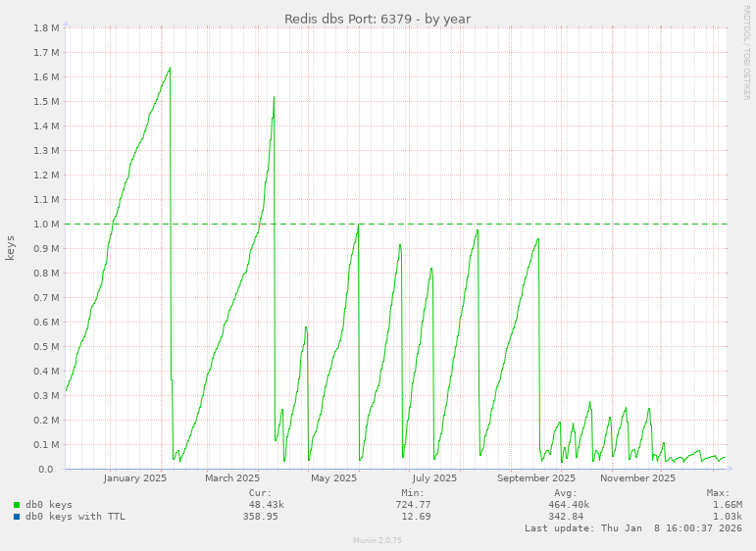
Task: Click the 'Munin 2.0.75' footer text
Action: pyautogui.click(x=378, y=540)
